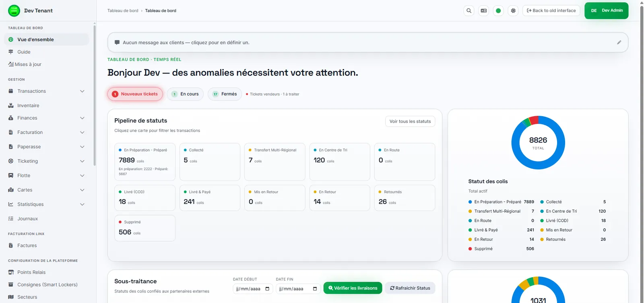The width and height of the screenshot is (644, 303).
Task: Open calendar picker in DATE DÉBUT field
Action: [267, 289]
